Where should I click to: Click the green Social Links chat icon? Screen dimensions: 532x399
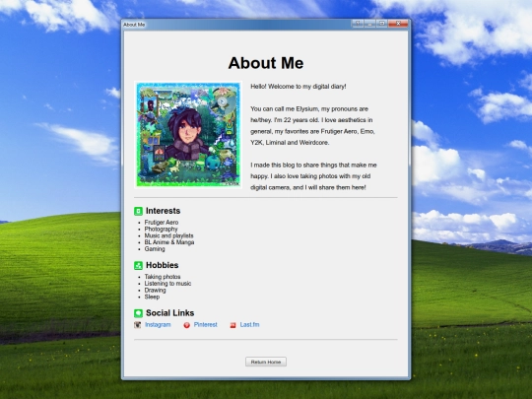tap(138, 313)
